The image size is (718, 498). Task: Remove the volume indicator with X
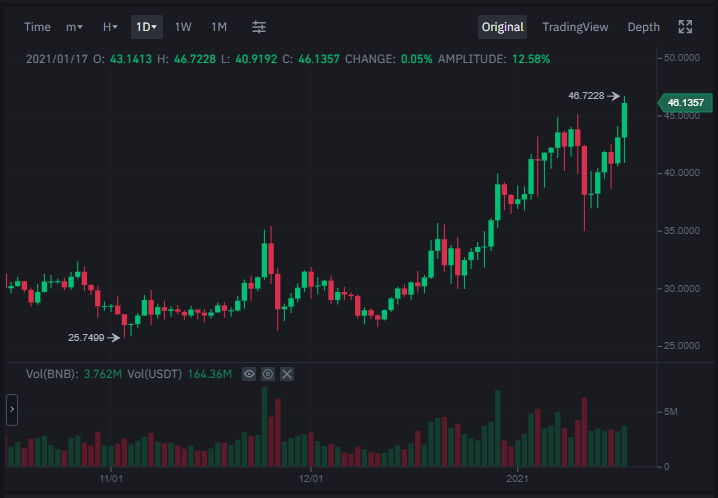(287, 374)
